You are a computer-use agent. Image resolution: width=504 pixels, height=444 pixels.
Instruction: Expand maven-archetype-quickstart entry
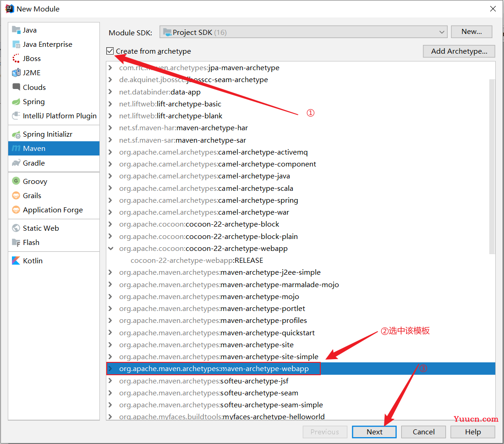pyautogui.click(x=110, y=333)
